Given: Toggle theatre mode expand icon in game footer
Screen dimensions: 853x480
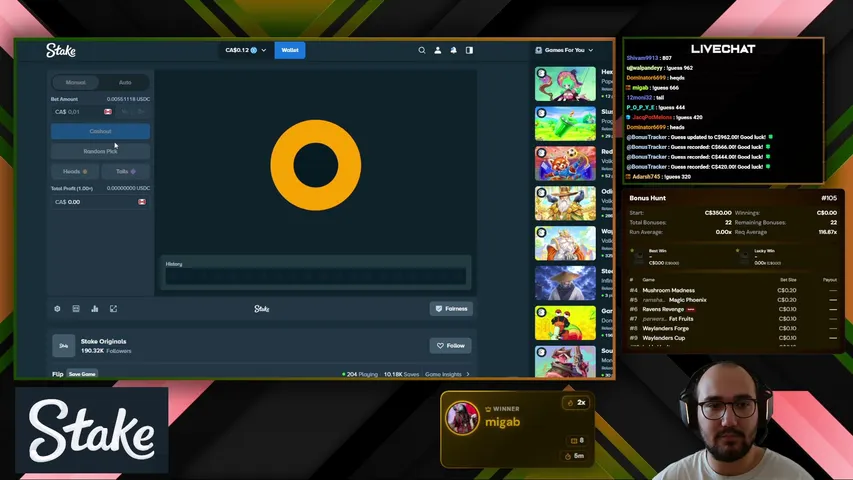Looking at the screenshot, I should pyautogui.click(x=113, y=309).
